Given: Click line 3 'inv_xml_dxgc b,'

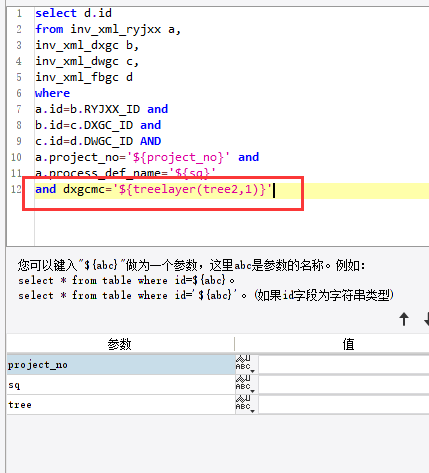Looking at the screenshot, I should pyautogui.click(x=87, y=45).
